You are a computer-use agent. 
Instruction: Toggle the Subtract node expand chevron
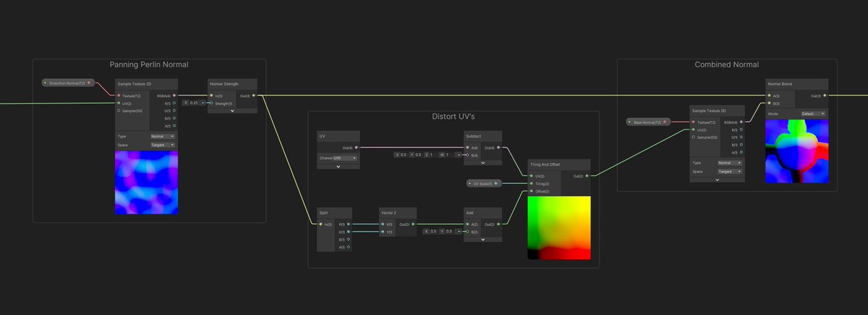click(x=482, y=164)
